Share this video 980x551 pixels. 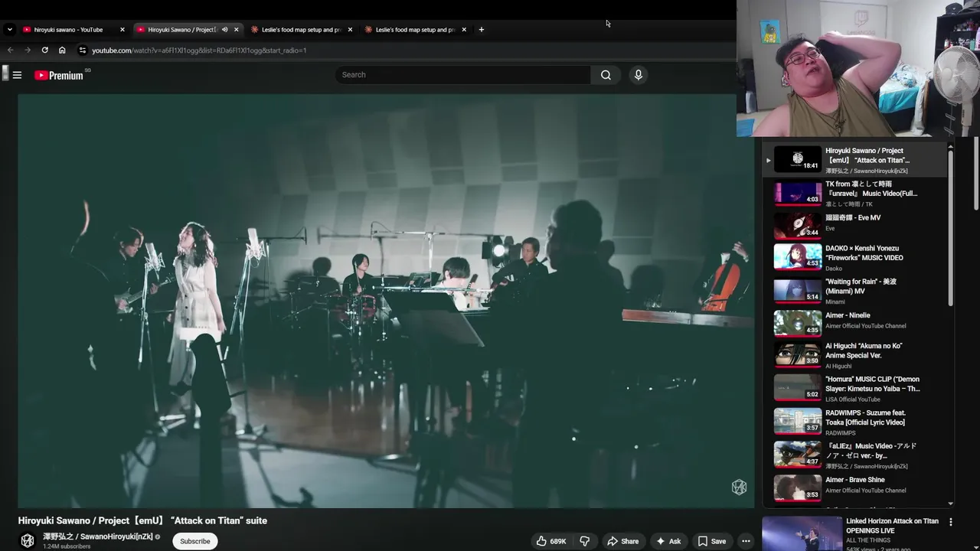(x=622, y=541)
